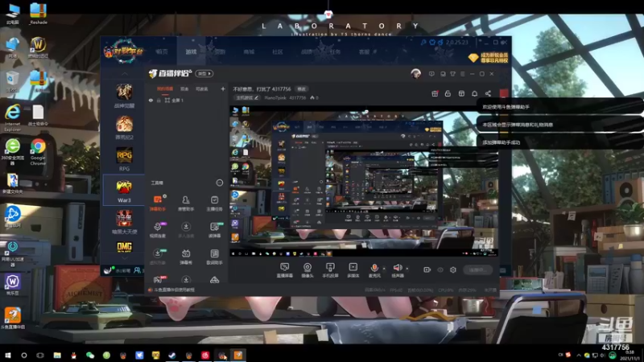Click the Windows Start button
This screenshot has height=362, width=644.
(x=8, y=355)
